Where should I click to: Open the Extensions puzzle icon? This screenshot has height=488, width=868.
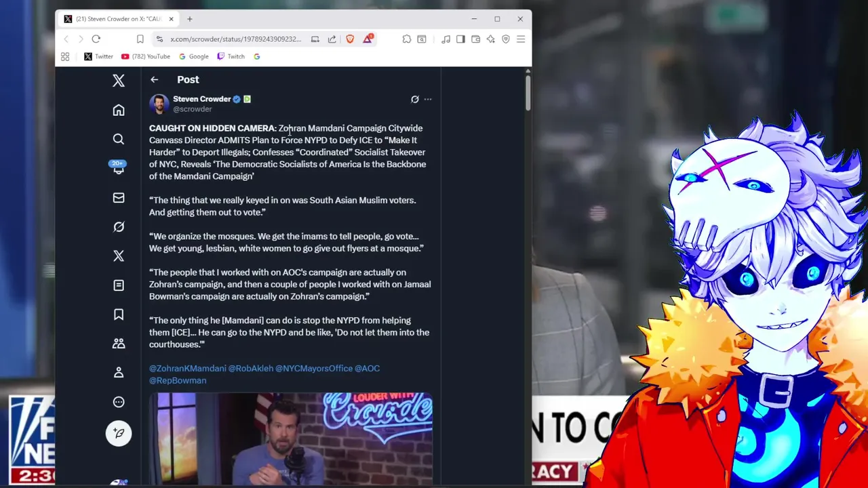point(406,39)
